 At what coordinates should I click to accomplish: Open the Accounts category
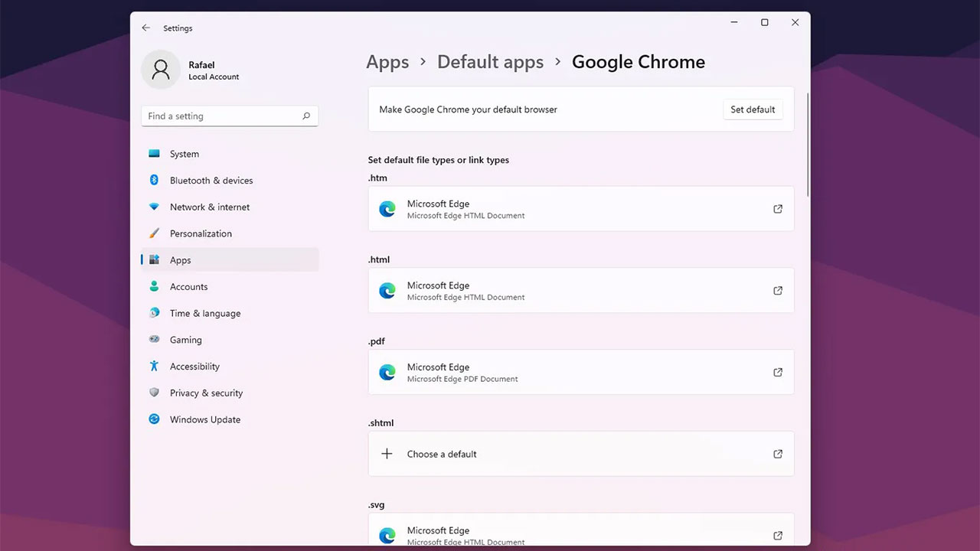coord(230,287)
